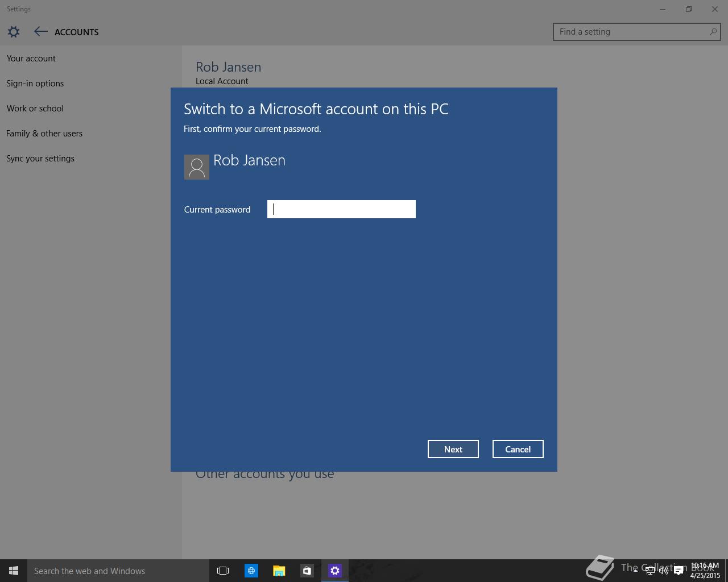This screenshot has width=728, height=582.
Task: Open Task View on the taskbar
Action: [223, 571]
